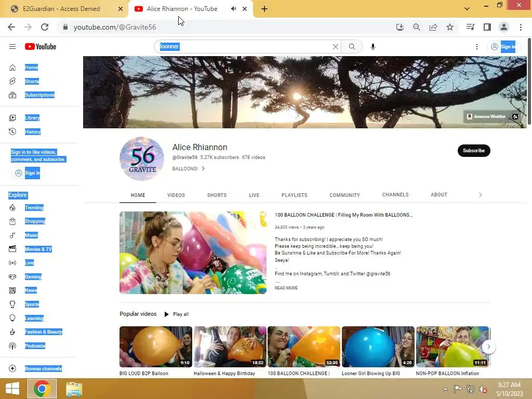Image resolution: width=532 pixels, height=399 pixels.
Task: Show more channel tabs with right chevron
Action: [x=480, y=195]
